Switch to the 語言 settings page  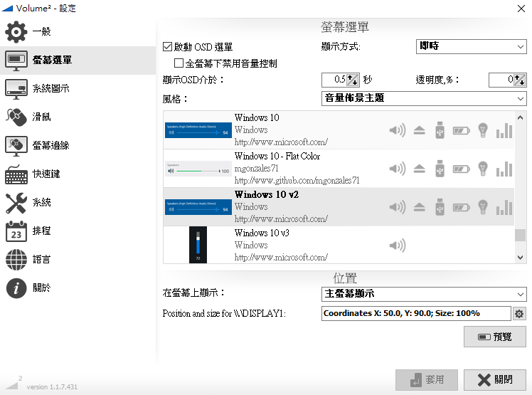[x=41, y=259]
